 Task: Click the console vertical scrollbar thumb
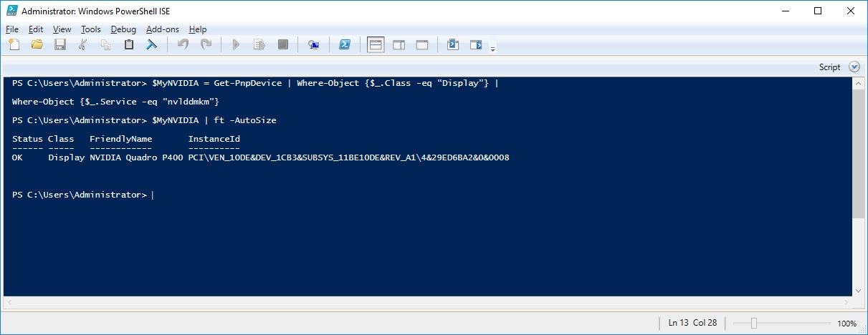pyautogui.click(x=858, y=153)
